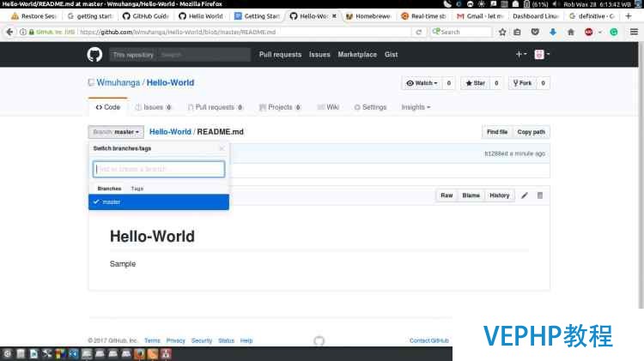
Task: Click the Contact GitHub footer link
Action: 428,340
